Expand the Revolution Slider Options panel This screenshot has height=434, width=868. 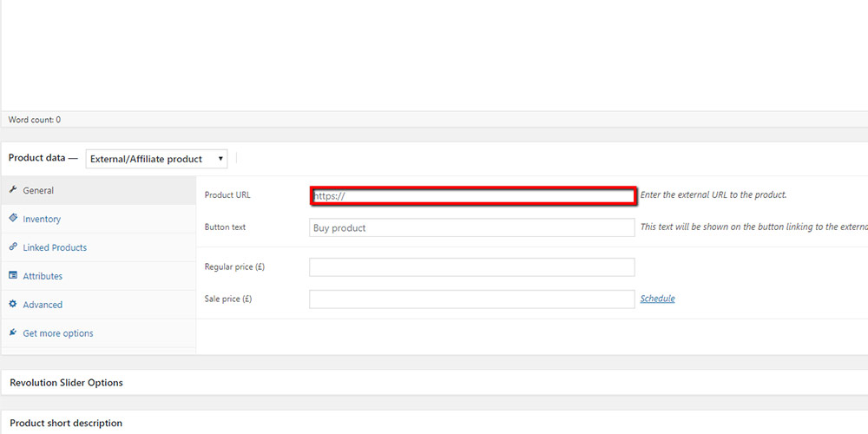coord(435,383)
